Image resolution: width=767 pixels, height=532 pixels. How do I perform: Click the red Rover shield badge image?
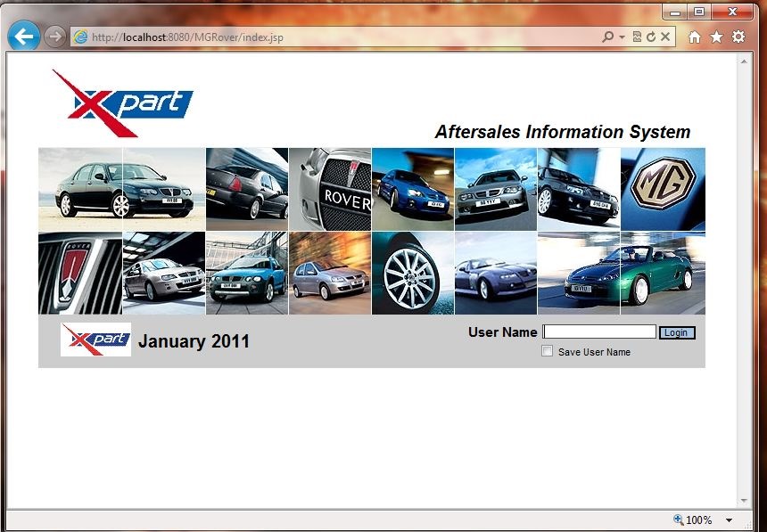tap(80, 273)
